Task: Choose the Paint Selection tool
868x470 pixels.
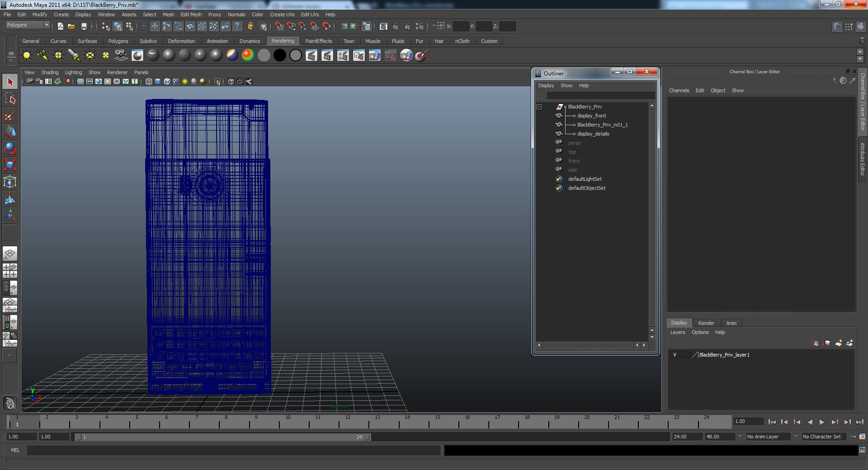Action: click(10, 115)
